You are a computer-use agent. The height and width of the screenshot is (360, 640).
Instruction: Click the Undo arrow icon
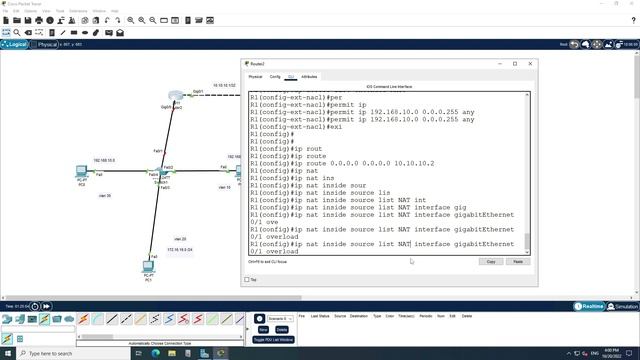(x=107, y=20)
